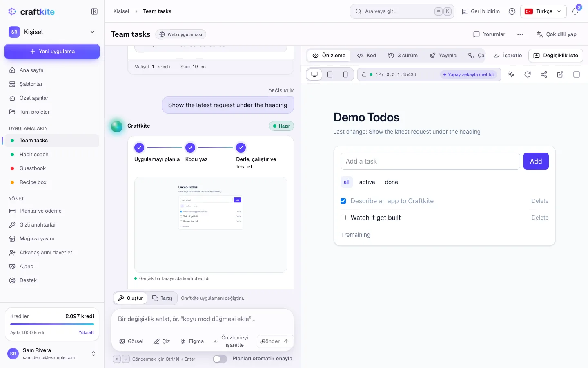The height and width of the screenshot is (368, 588).
Task: Click Yeni uygulama button
Action: pyautogui.click(x=52, y=52)
